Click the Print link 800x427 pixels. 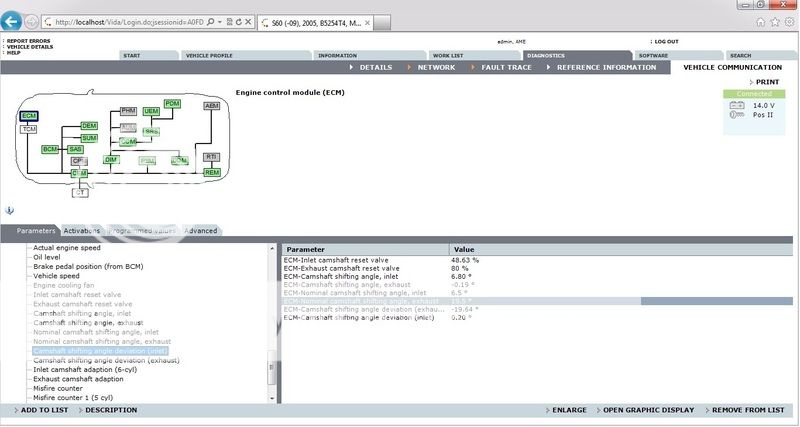tap(766, 81)
